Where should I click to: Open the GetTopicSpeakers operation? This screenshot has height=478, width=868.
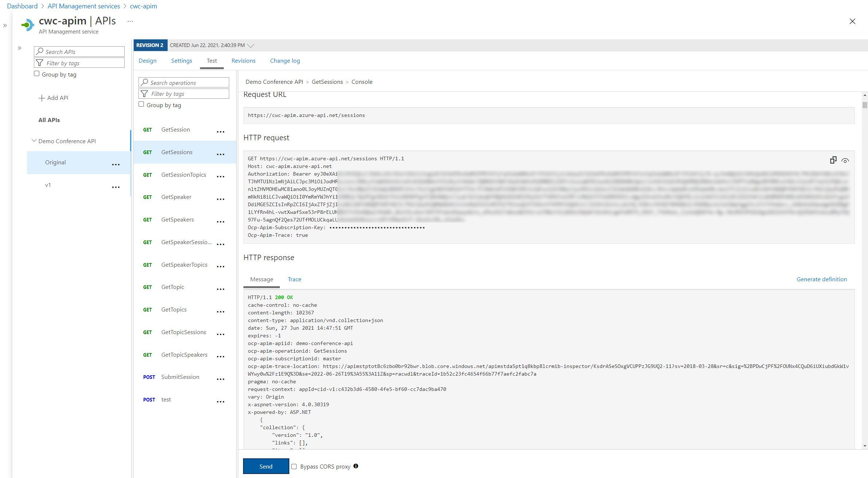(184, 355)
